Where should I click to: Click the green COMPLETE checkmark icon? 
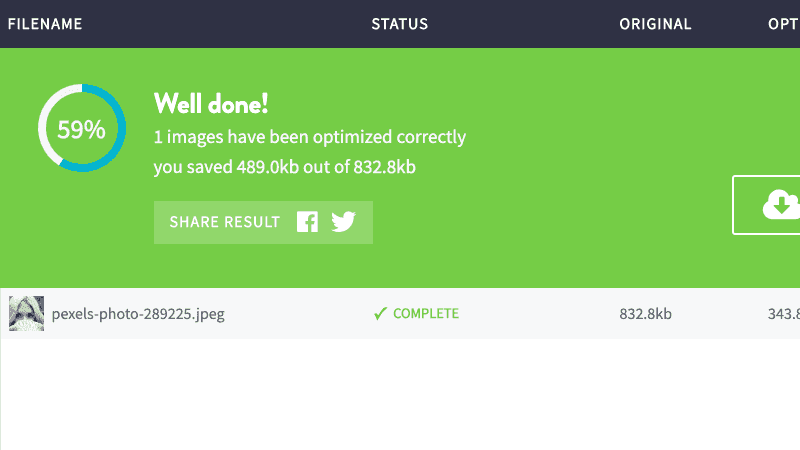(380, 313)
